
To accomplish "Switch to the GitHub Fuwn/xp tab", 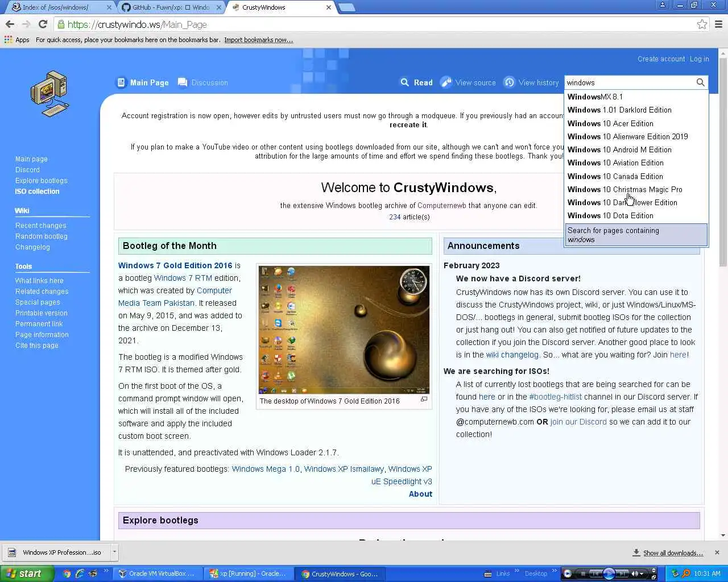I will point(171,7).
